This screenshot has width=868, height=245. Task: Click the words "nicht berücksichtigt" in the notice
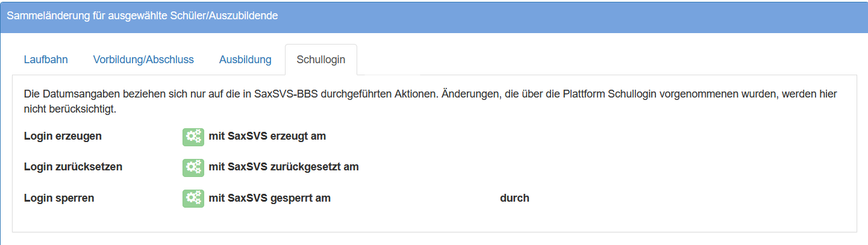69,110
